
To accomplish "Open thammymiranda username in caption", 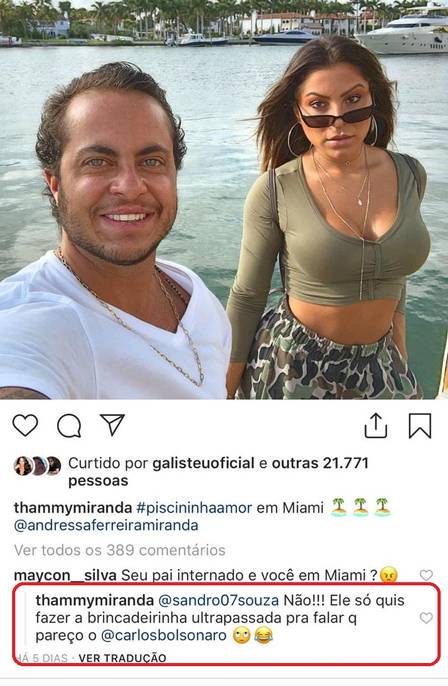I will tap(73, 508).
